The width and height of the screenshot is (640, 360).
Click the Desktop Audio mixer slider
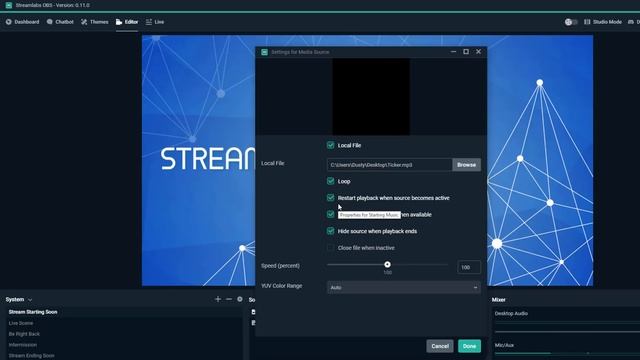[x=567, y=331]
